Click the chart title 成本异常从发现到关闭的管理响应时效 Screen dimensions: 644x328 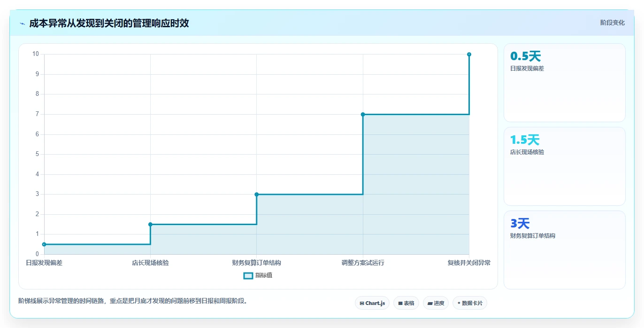pyautogui.click(x=109, y=23)
